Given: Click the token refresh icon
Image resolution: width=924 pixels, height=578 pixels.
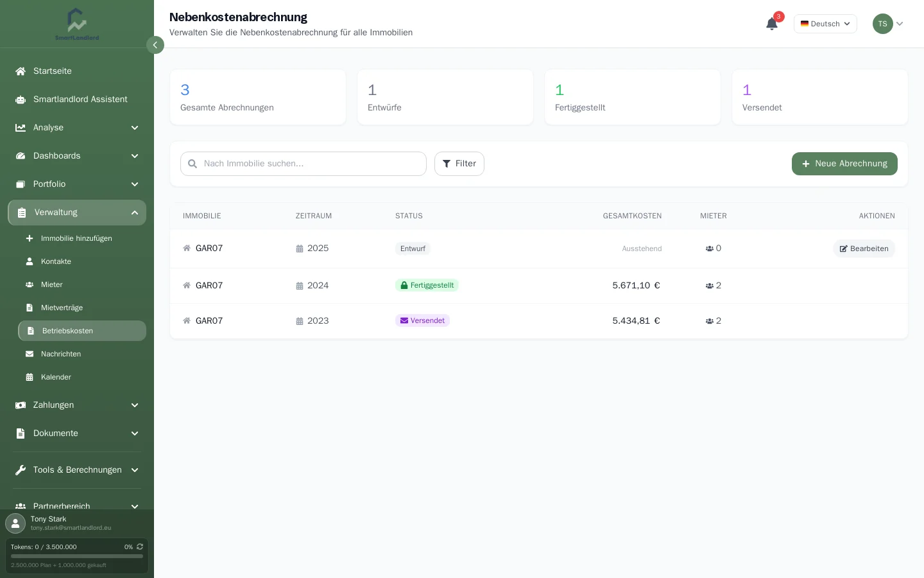Looking at the screenshot, I should pyautogui.click(x=140, y=547).
